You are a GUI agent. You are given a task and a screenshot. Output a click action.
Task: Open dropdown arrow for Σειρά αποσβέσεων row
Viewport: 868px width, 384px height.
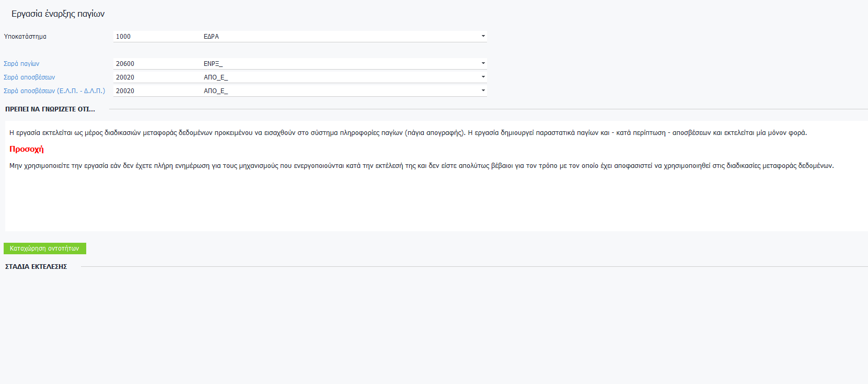483,77
